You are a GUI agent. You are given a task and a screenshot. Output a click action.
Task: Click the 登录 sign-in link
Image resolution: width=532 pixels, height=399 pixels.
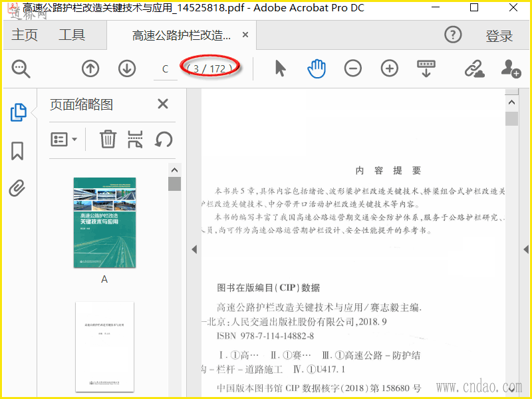click(499, 36)
